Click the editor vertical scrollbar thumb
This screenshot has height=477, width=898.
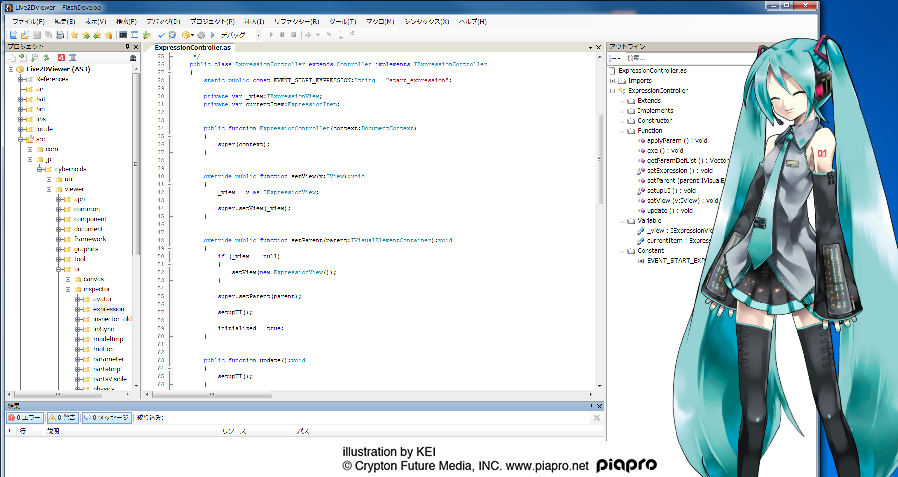tap(600, 159)
